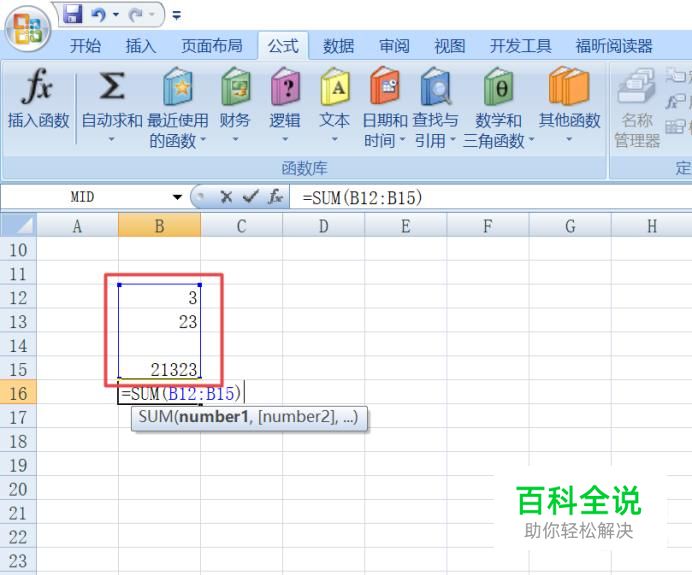This screenshot has width=692, height=575.
Task: Select column D header
Action: [x=323, y=226]
